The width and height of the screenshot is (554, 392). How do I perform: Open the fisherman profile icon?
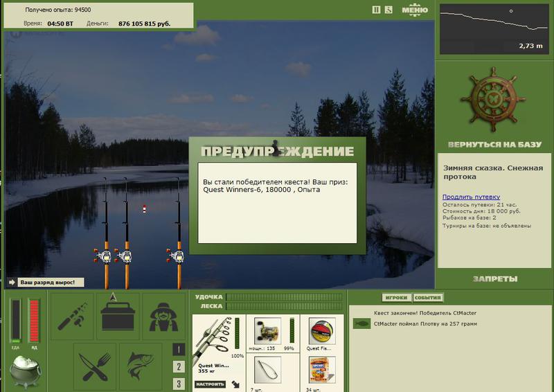point(163,316)
